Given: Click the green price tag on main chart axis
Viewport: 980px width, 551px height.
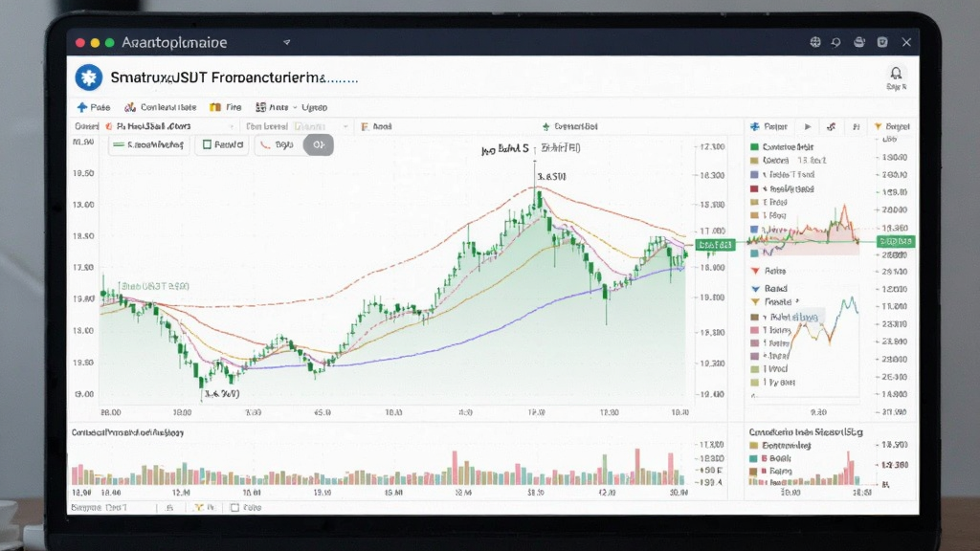Looking at the screenshot, I should tap(715, 245).
